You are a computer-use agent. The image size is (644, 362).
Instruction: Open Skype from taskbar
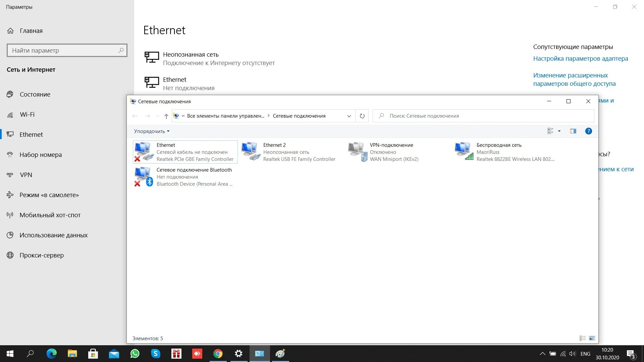click(155, 354)
